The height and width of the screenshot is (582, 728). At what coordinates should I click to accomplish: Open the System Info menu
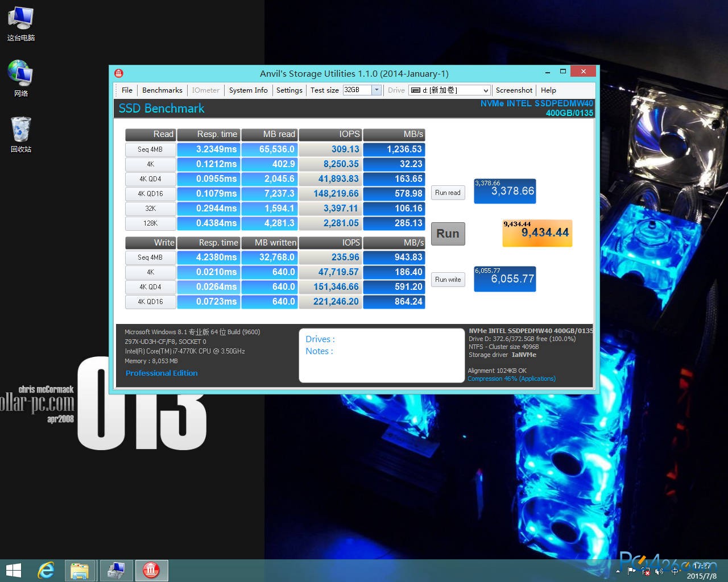[x=248, y=90]
